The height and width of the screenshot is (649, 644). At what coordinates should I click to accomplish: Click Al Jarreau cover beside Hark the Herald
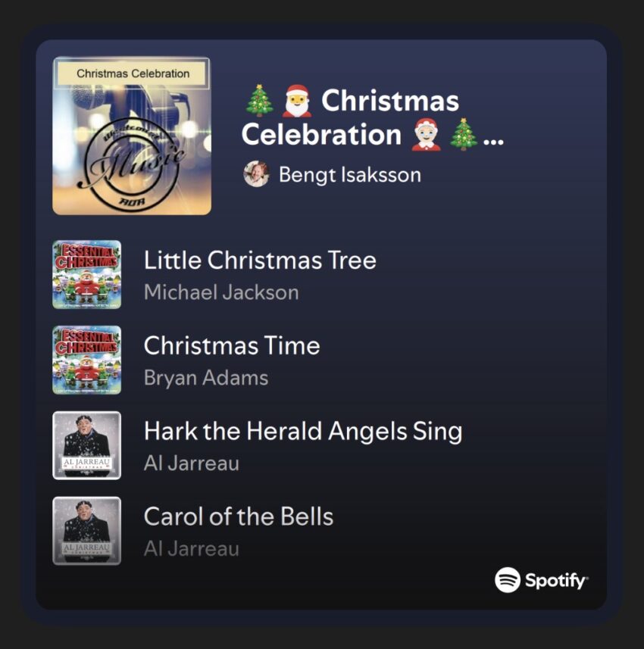point(86,445)
